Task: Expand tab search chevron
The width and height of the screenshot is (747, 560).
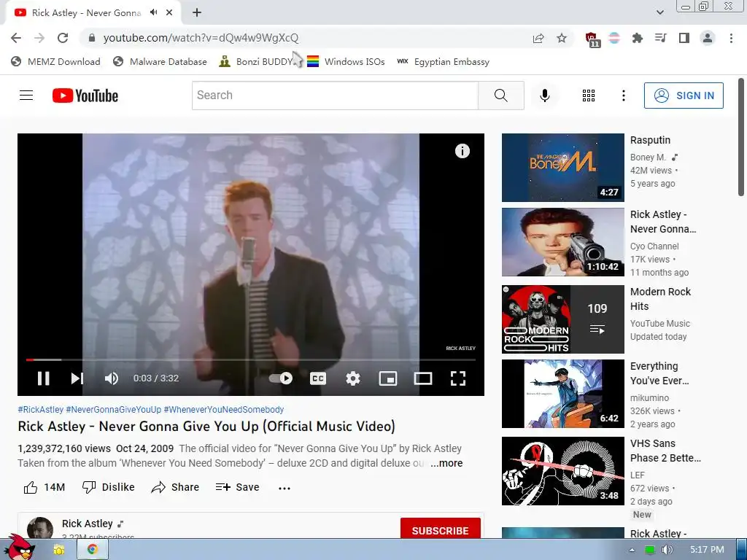Action: coord(659,12)
